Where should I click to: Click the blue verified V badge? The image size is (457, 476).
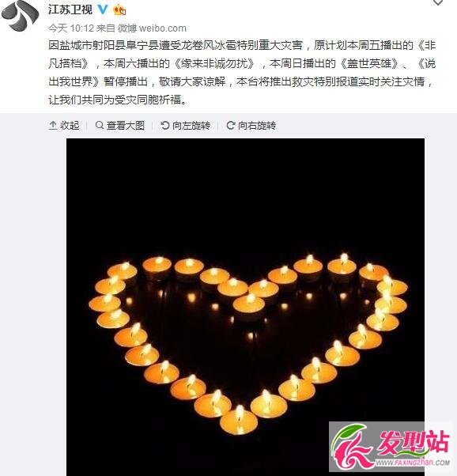103,9
